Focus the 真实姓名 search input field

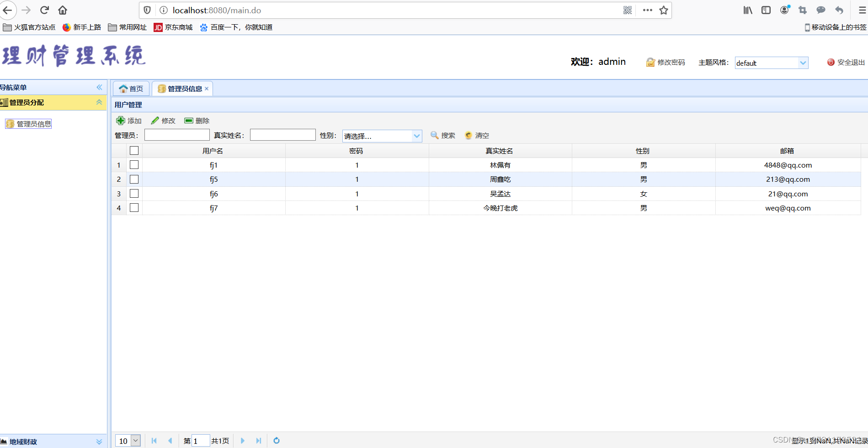[x=283, y=135]
